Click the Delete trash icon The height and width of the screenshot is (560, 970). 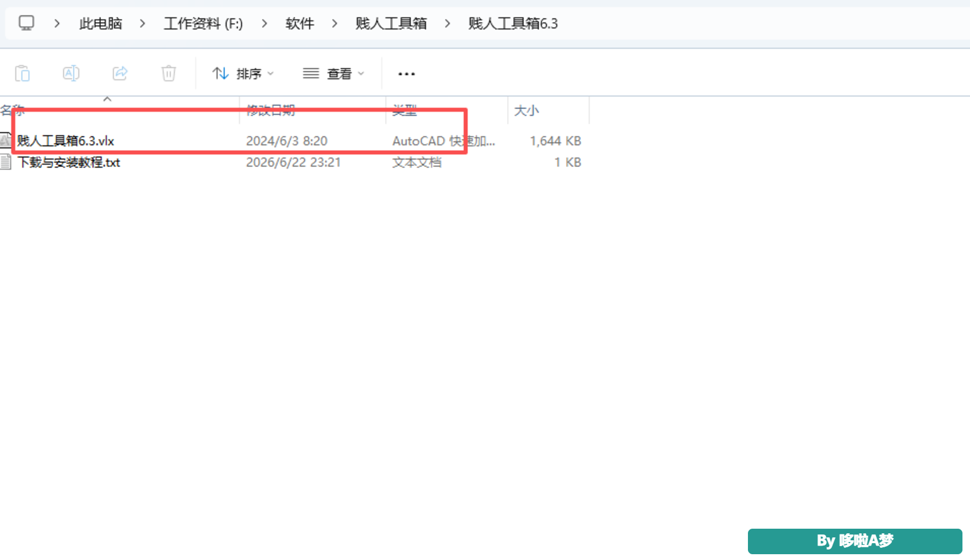pos(169,74)
